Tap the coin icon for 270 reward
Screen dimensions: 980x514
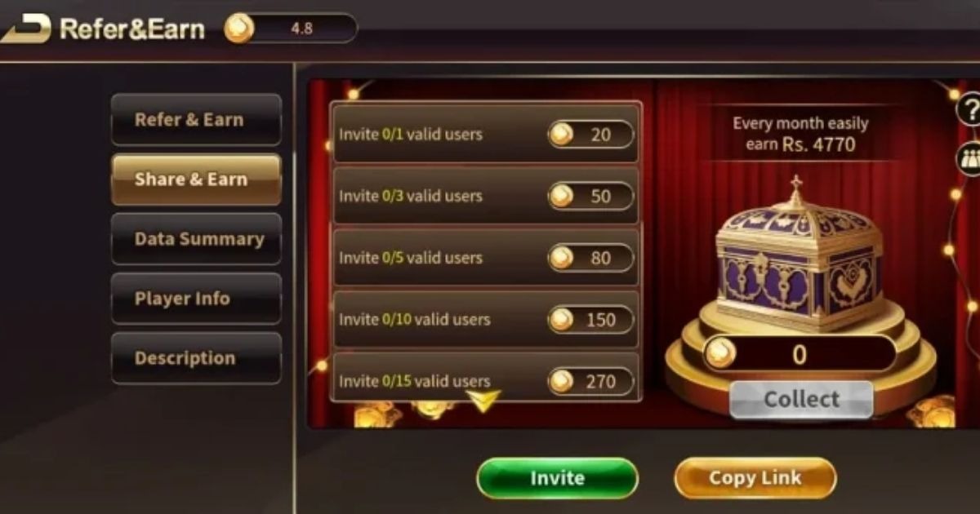[x=561, y=381]
